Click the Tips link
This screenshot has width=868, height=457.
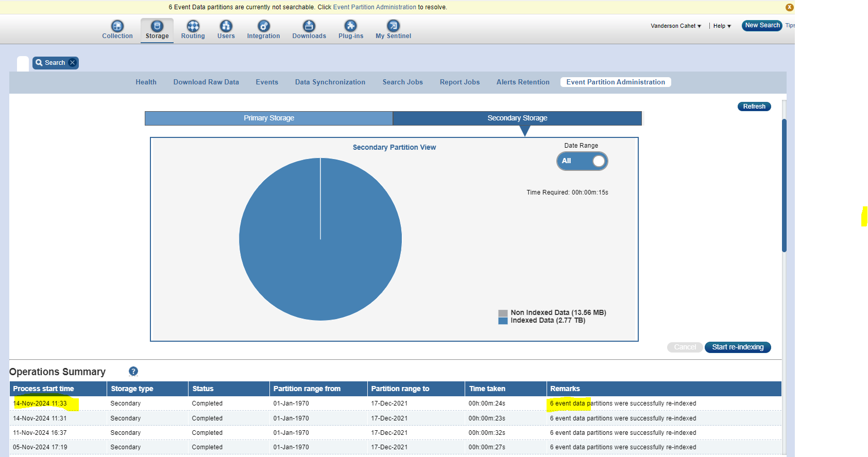point(790,26)
